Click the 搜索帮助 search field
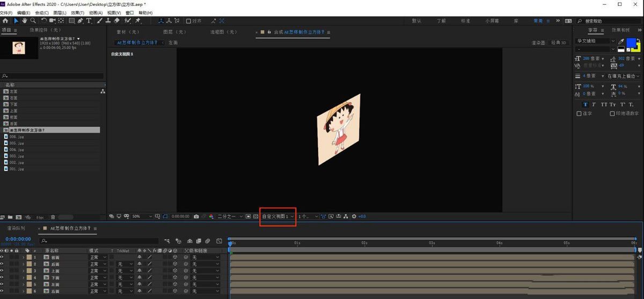This screenshot has width=644, height=299. (609, 21)
